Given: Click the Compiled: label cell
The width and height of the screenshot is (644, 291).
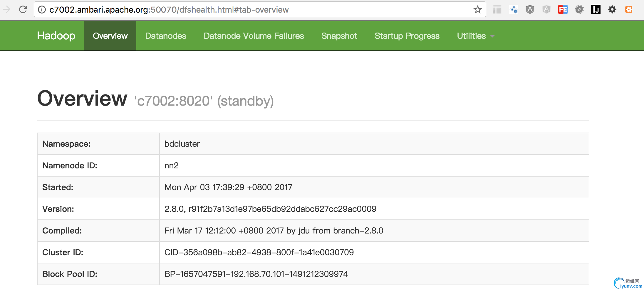Looking at the screenshot, I should pyautogui.click(x=98, y=231).
